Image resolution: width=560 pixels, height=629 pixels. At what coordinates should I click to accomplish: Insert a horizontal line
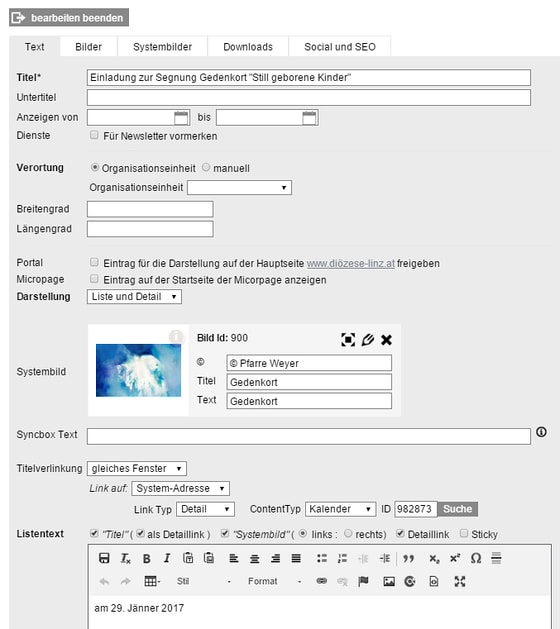point(496,558)
